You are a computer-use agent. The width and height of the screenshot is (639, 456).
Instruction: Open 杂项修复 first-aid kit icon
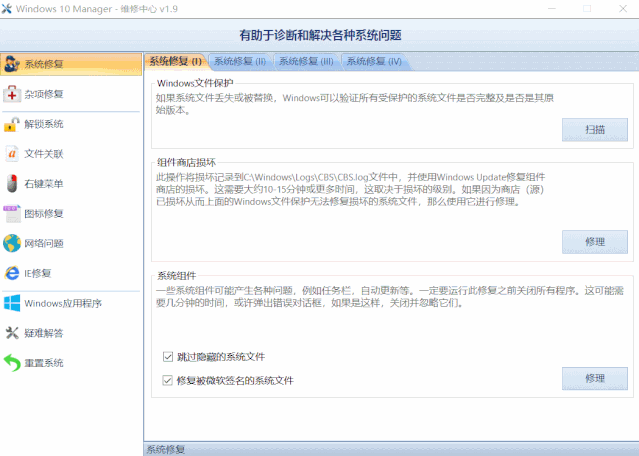(12, 94)
